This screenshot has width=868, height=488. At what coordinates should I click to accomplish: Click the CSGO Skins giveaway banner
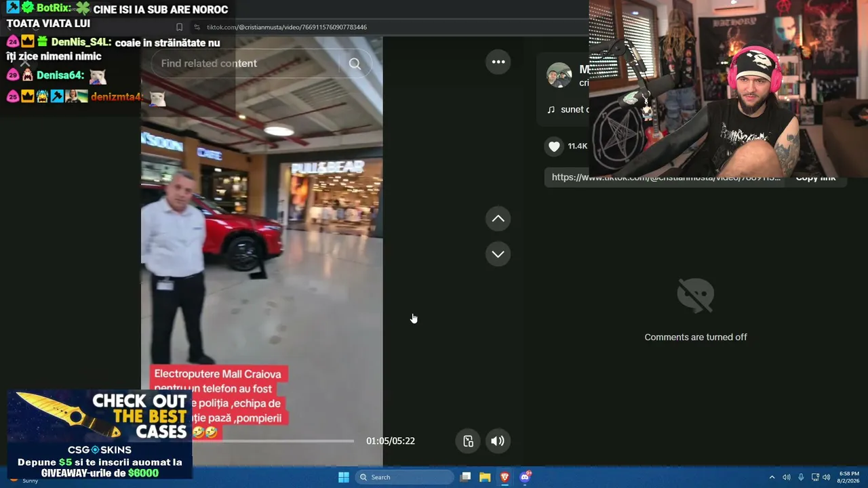[x=100, y=434]
